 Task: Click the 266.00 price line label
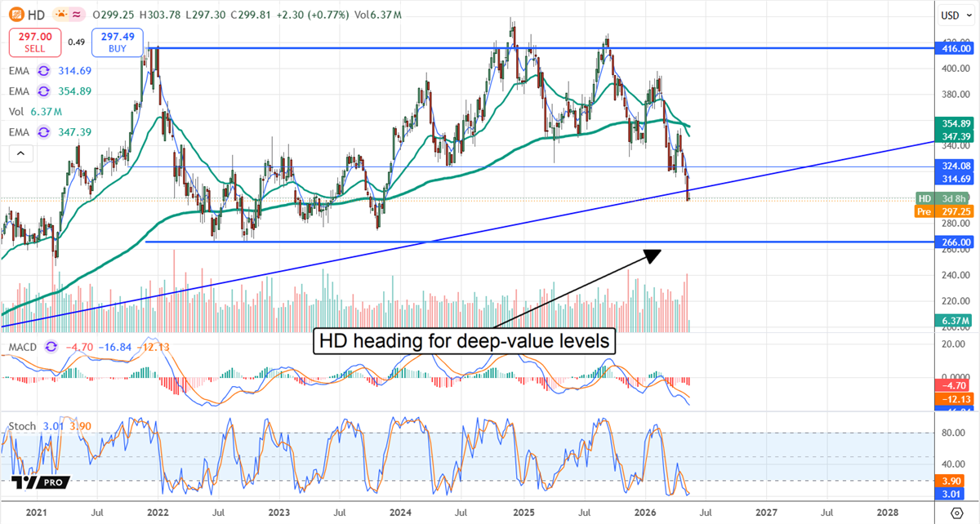tap(956, 242)
